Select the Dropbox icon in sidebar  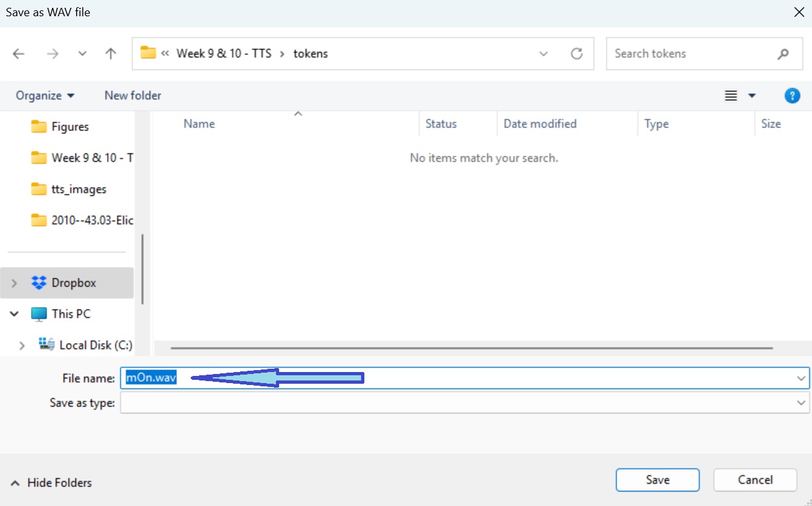tap(39, 283)
